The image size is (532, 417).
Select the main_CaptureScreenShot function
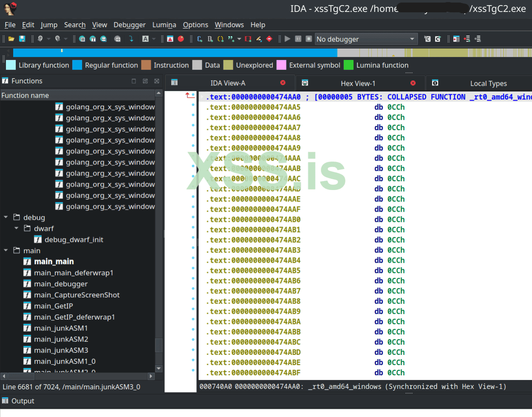tap(77, 295)
